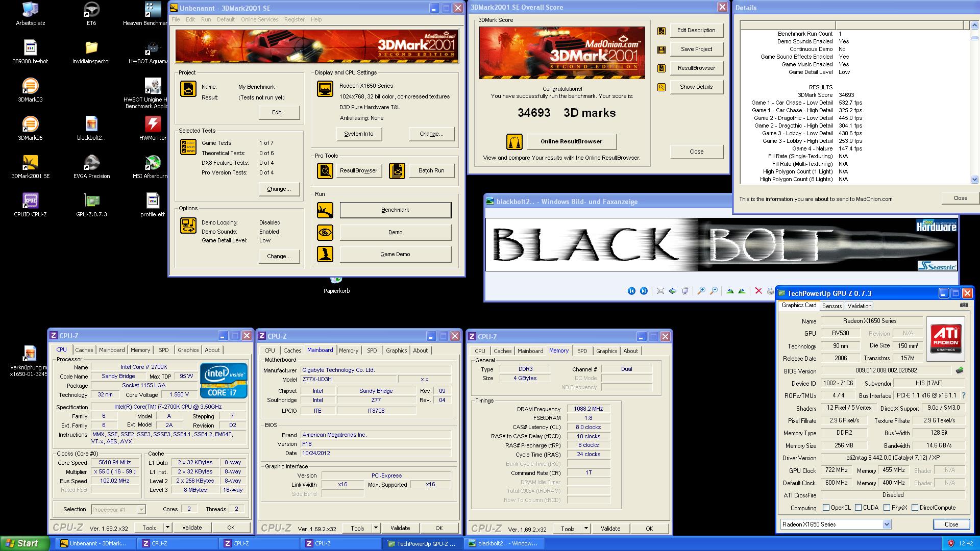Open the File menu in 3DMark2001 SE
The image size is (980, 551).
pyautogui.click(x=176, y=19)
